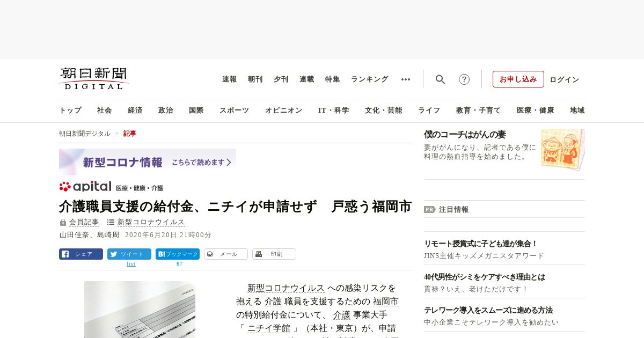
Task: Print the article with 印刷 button
Action: pos(274,254)
